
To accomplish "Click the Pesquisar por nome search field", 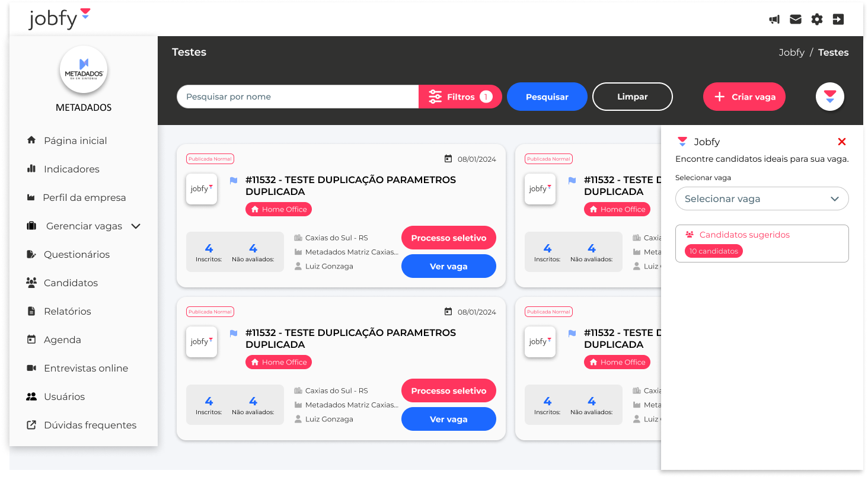I will [298, 97].
